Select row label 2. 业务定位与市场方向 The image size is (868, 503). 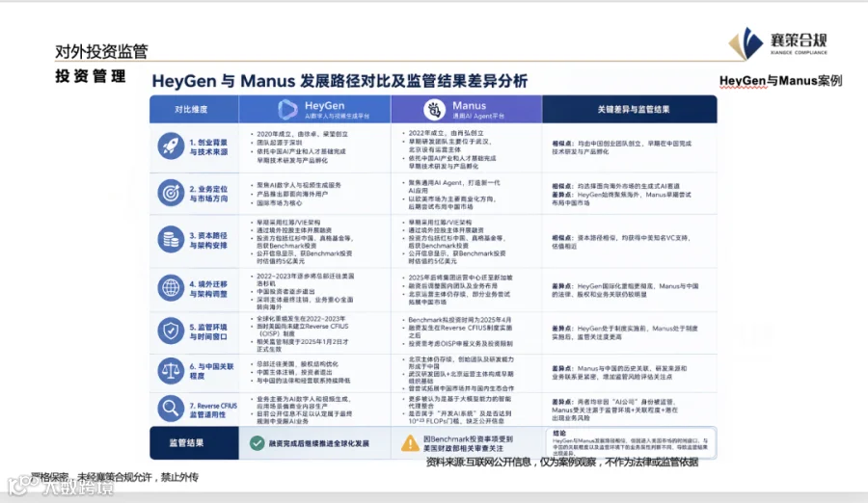click(208, 194)
